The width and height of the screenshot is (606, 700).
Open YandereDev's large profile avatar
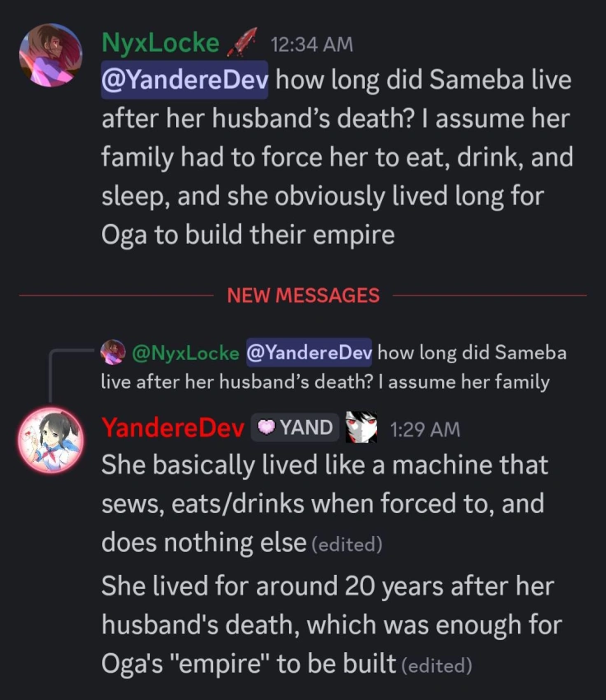[51, 441]
